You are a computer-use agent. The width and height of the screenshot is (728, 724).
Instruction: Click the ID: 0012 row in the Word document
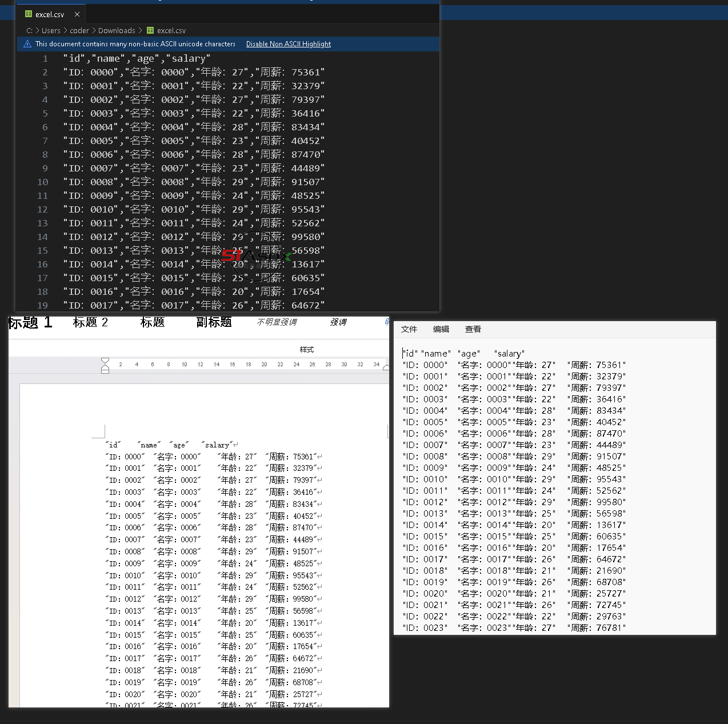[214, 599]
